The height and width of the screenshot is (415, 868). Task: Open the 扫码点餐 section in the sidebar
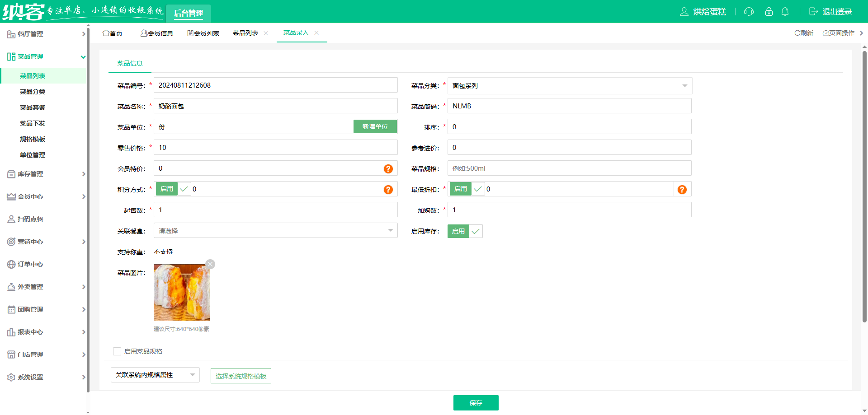tap(30, 219)
